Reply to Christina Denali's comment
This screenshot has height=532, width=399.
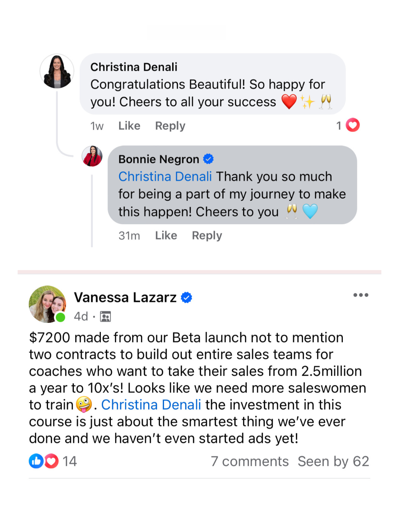tap(170, 126)
